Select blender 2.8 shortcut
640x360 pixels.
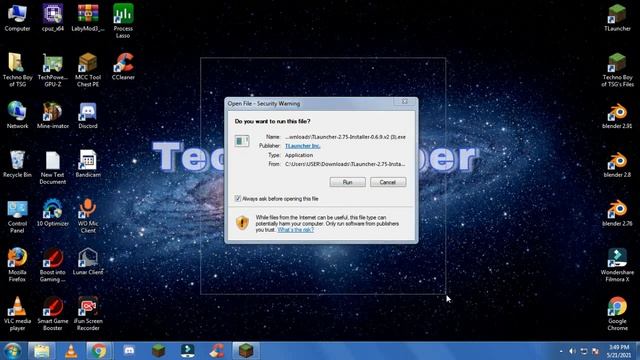[617, 164]
